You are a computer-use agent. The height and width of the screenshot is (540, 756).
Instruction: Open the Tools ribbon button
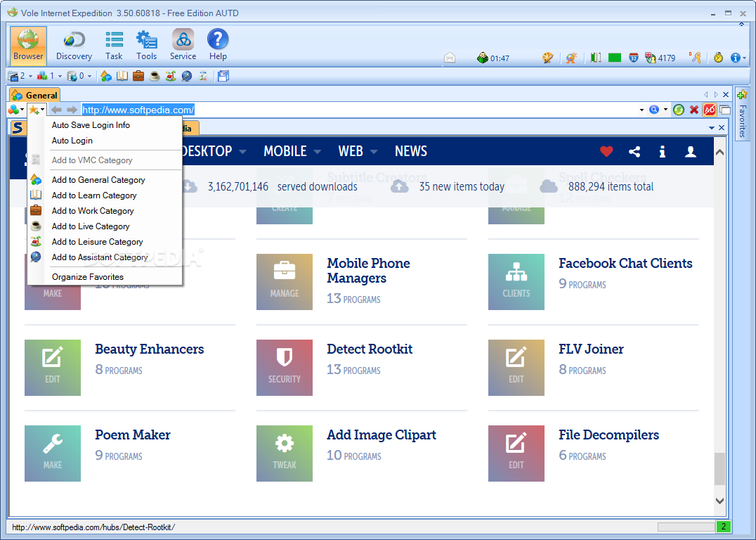pos(147,46)
